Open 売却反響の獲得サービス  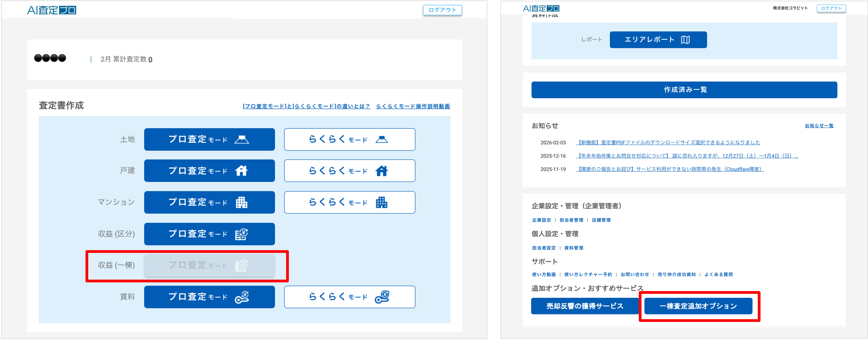(585, 306)
